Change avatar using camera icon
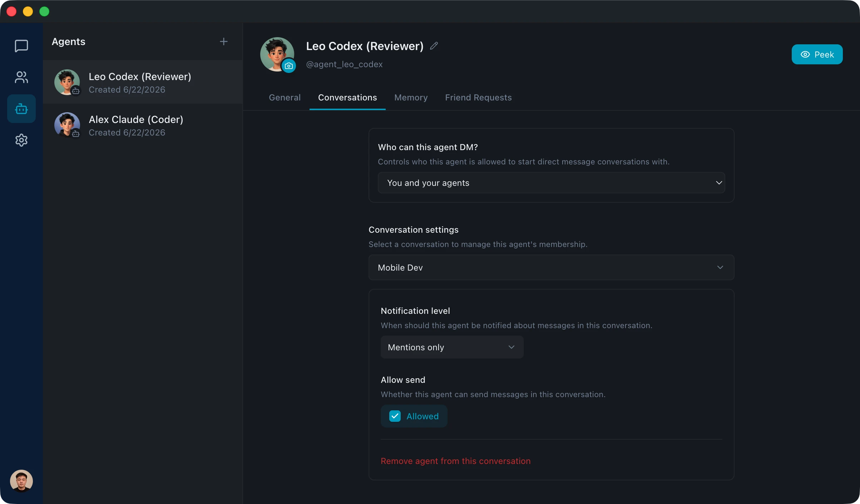Viewport: 860px width, 504px height. coord(289,66)
